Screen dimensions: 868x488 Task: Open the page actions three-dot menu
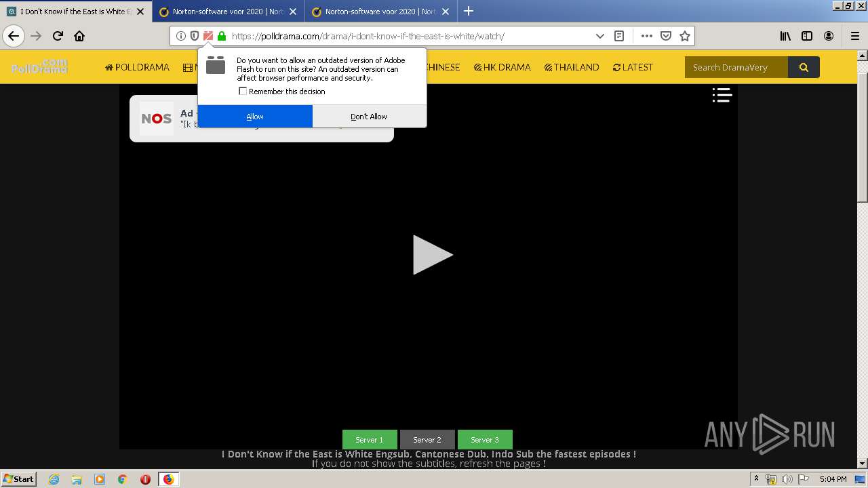(x=647, y=36)
